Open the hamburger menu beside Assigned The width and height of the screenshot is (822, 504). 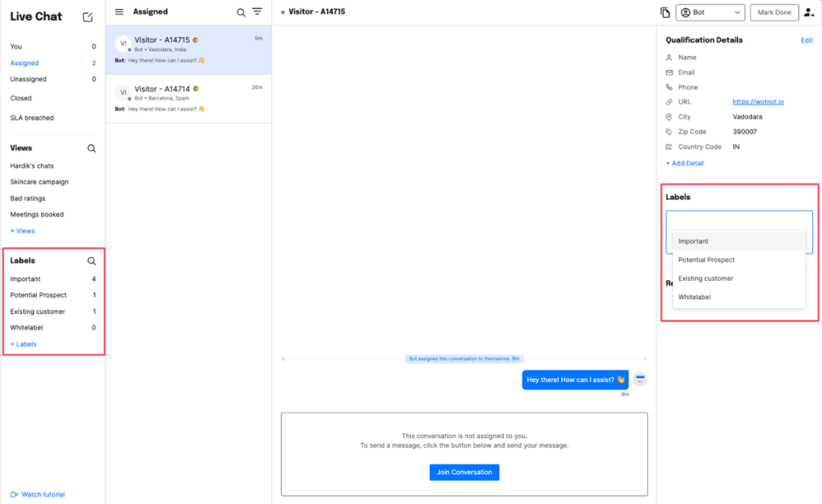pos(120,12)
